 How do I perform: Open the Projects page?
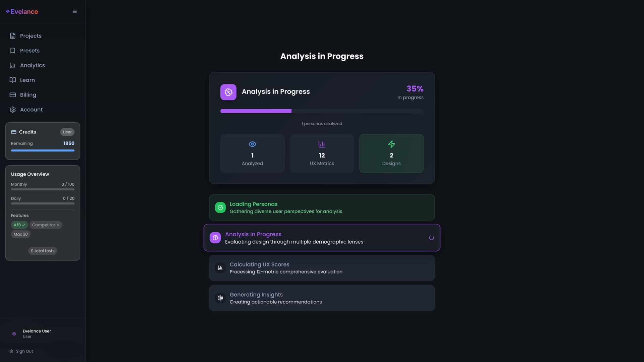31,36
